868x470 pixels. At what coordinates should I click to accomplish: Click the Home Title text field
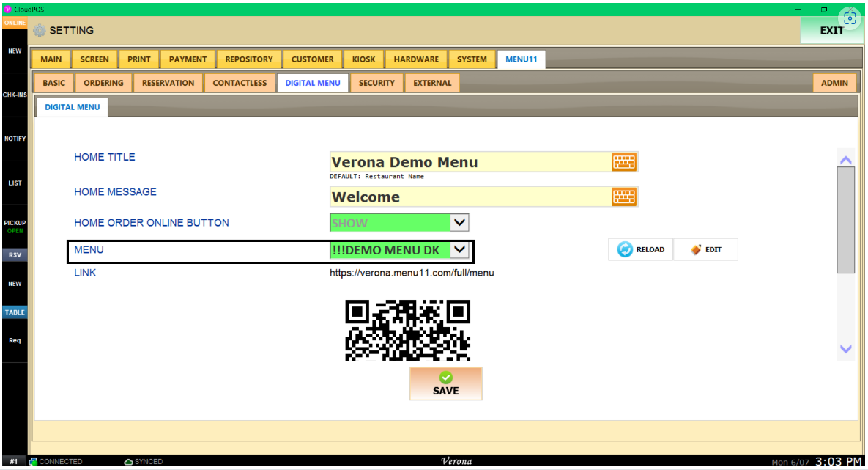(469, 162)
